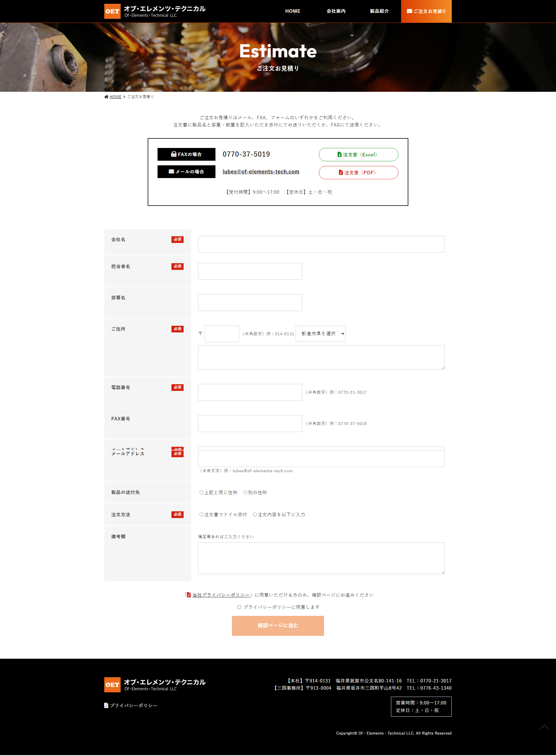
Task: Click the lubes@of-elements-tech.com email link
Action: 261,172
